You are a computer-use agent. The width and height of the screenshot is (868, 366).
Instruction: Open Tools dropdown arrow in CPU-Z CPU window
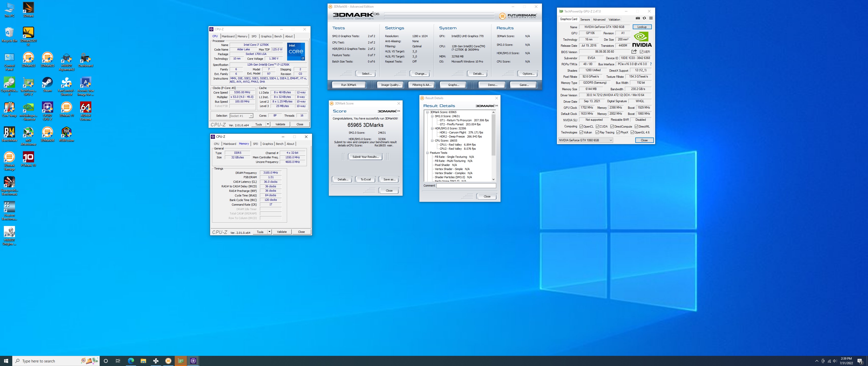tap(268, 124)
